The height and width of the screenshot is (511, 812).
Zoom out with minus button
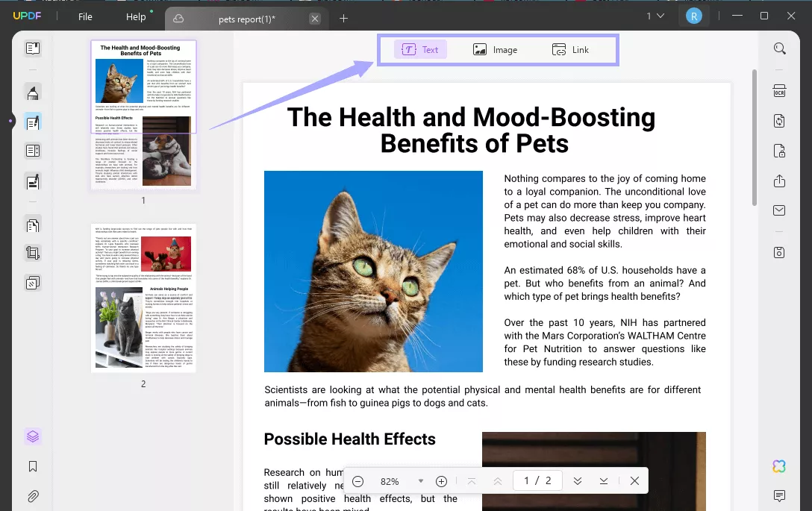357,481
